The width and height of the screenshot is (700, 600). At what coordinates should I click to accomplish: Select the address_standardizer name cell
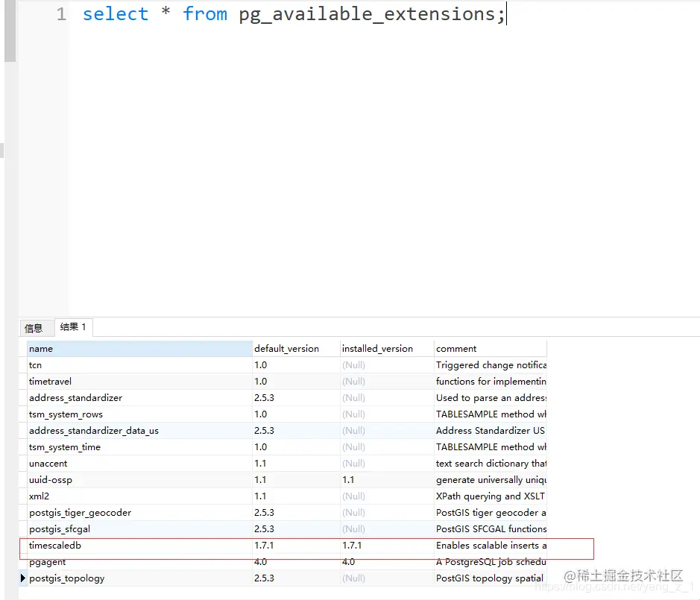point(139,398)
